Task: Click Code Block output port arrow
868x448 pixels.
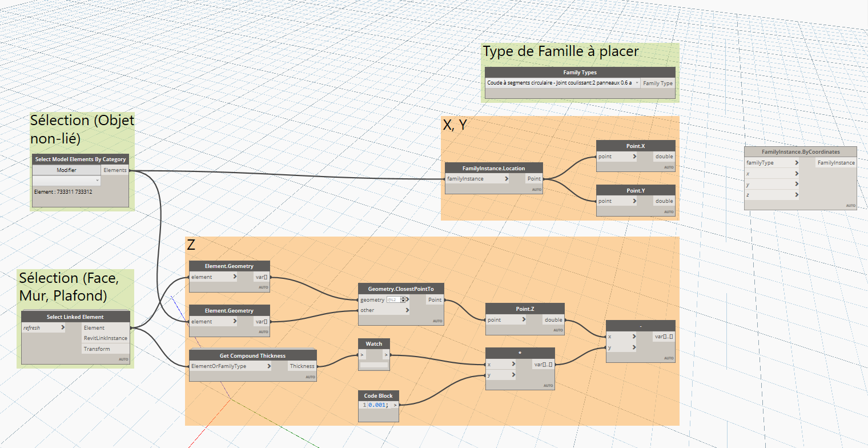Action: click(x=395, y=405)
